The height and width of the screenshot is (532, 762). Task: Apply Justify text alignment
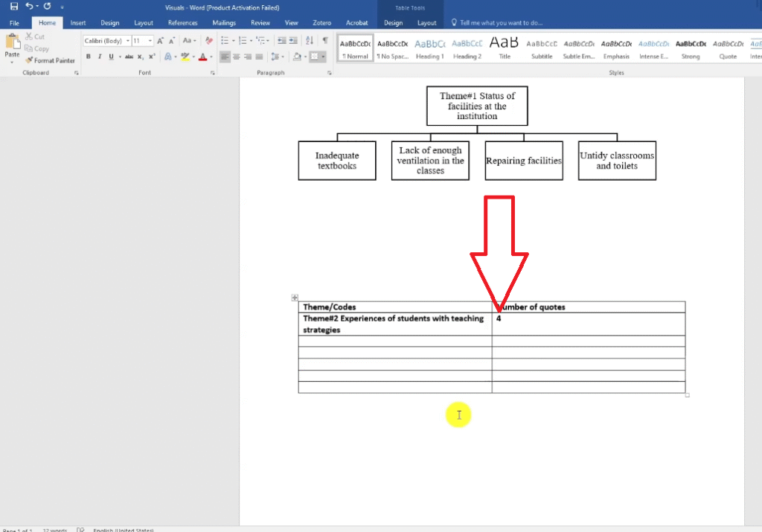(x=259, y=57)
